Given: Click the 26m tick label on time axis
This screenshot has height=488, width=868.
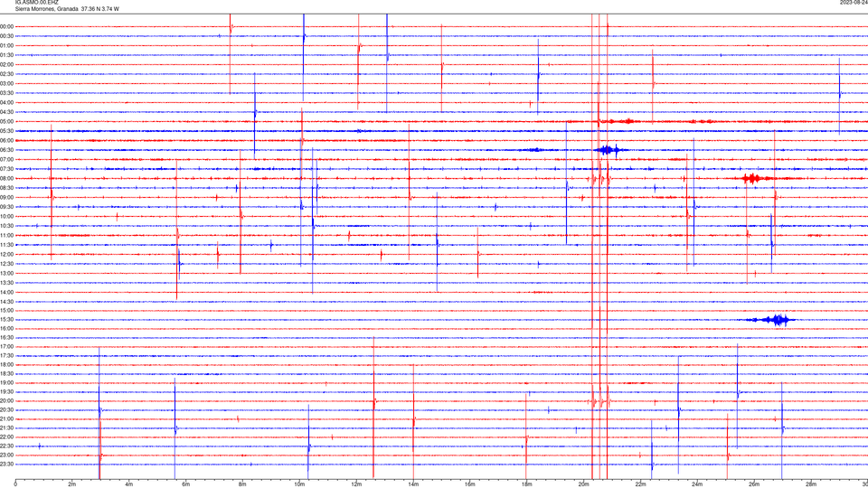Looking at the screenshot, I should click(754, 484).
